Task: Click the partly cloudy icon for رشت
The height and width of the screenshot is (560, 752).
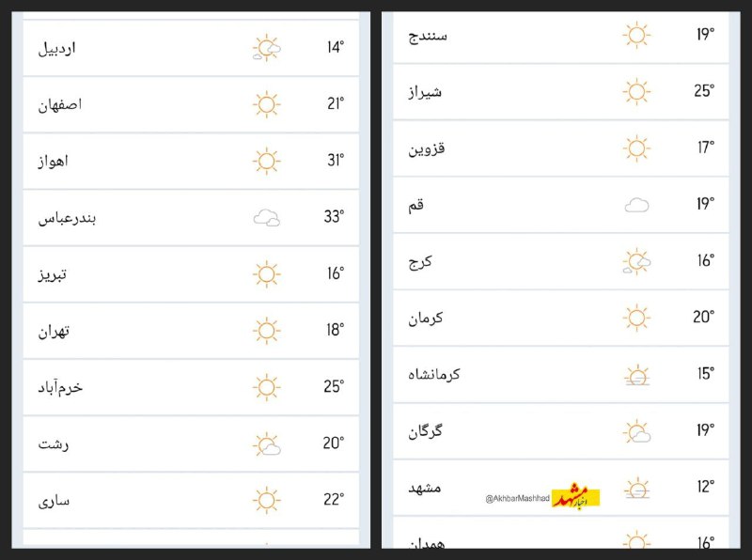Action: tap(267, 444)
